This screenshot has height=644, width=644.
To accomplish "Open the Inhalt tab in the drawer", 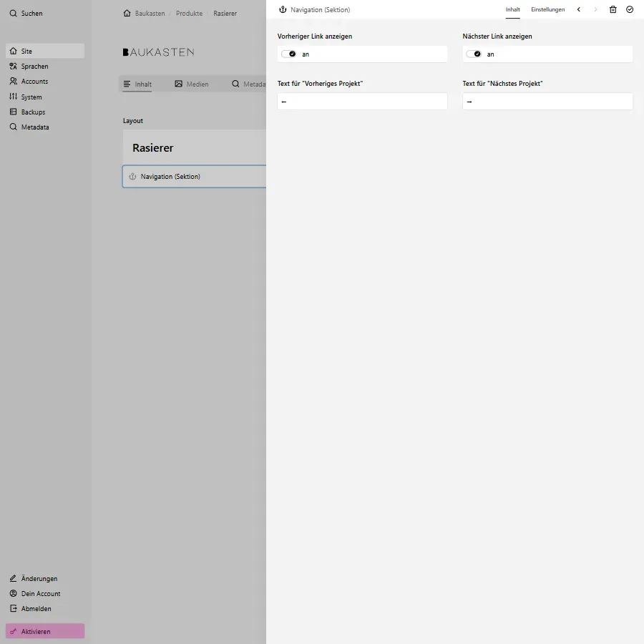I will pos(512,9).
